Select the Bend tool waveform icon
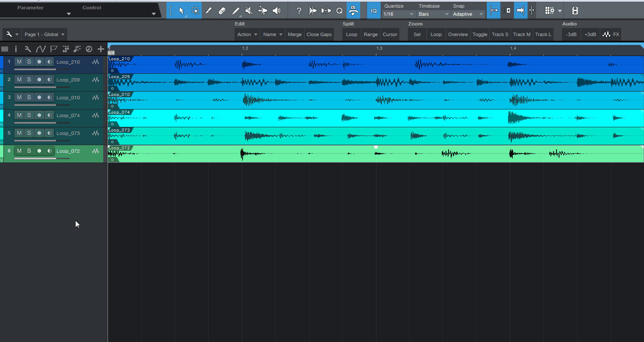 click(263, 11)
